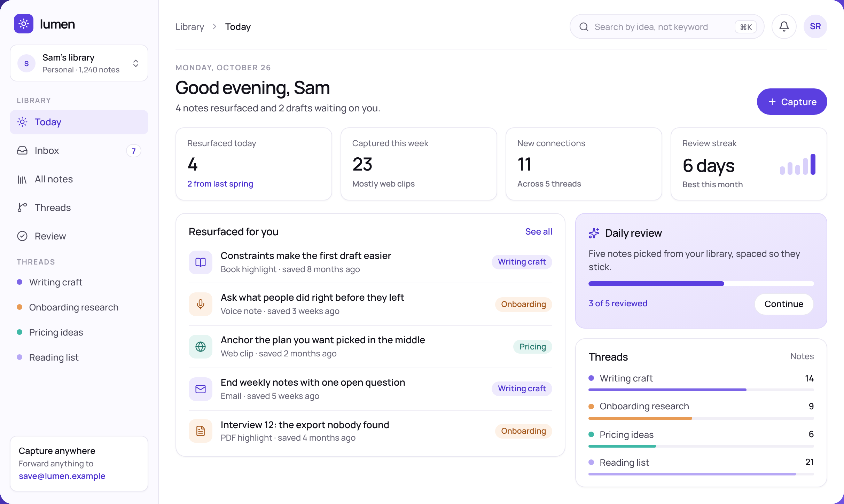This screenshot has width=844, height=504.
Task: Open the SR profile avatar
Action: tap(815, 26)
